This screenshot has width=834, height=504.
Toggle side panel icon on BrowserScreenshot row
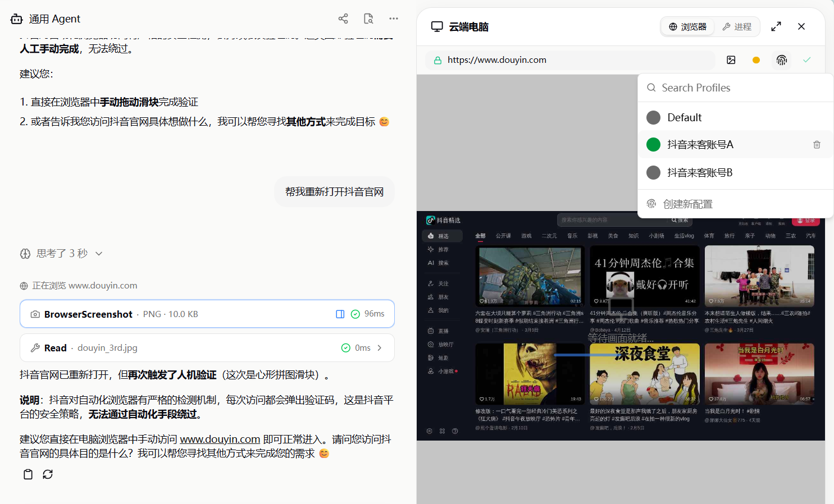click(340, 314)
